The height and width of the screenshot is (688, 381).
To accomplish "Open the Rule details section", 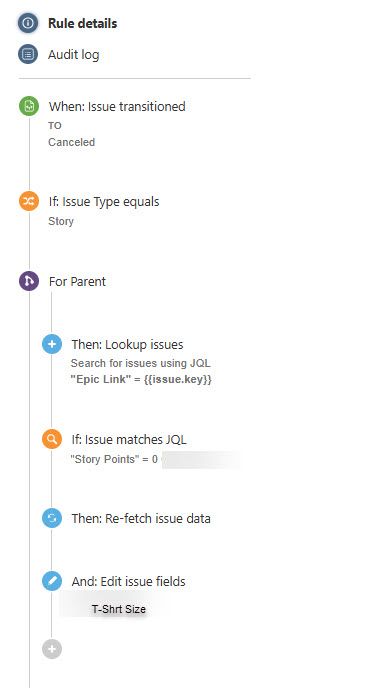I will (83, 23).
